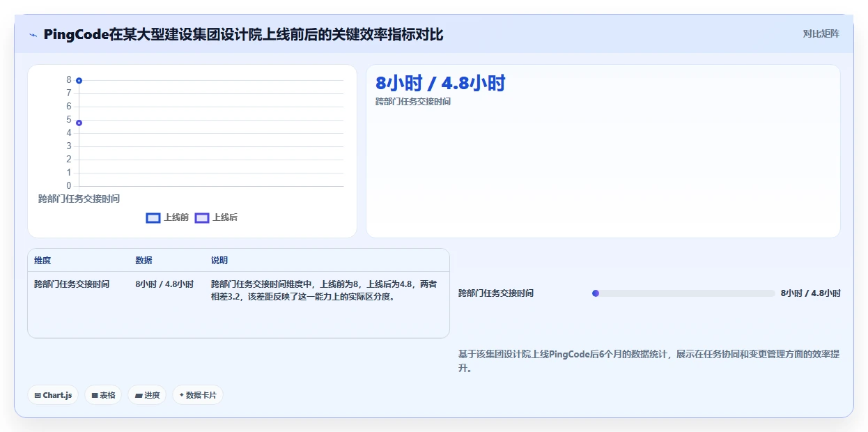The width and height of the screenshot is (868, 432).
Task: Click the footnote paragraph starting 基于该集团设计院
Action: (649, 361)
